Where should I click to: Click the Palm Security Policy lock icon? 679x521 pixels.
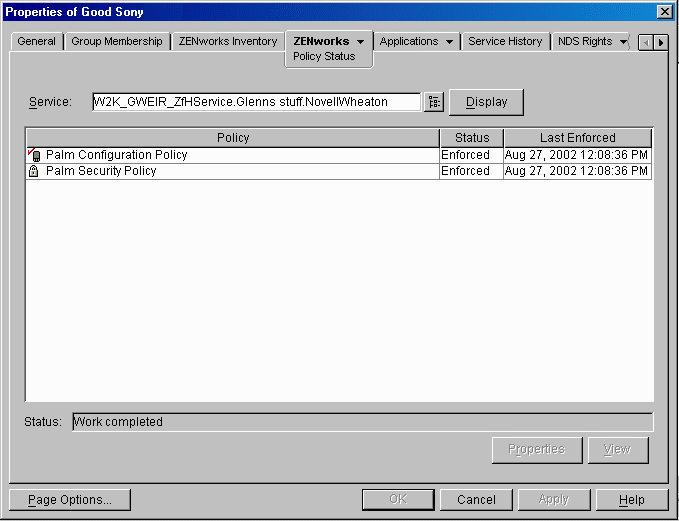pos(33,171)
